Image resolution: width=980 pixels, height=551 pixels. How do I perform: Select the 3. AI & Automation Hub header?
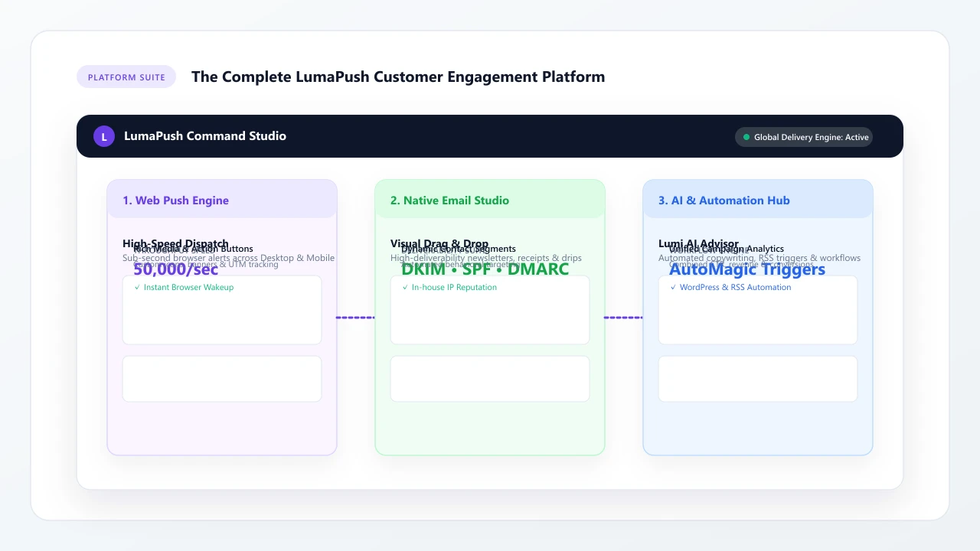(x=758, y=200)
